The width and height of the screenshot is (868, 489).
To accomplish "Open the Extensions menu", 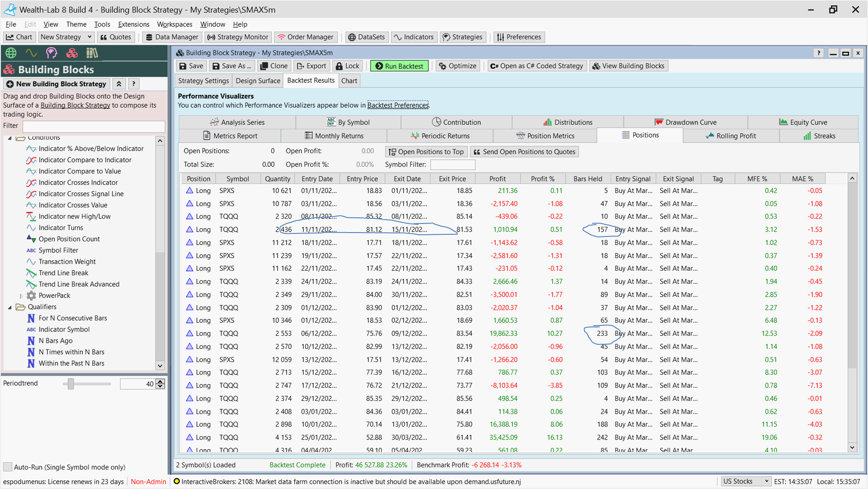I will pos(134,24).
